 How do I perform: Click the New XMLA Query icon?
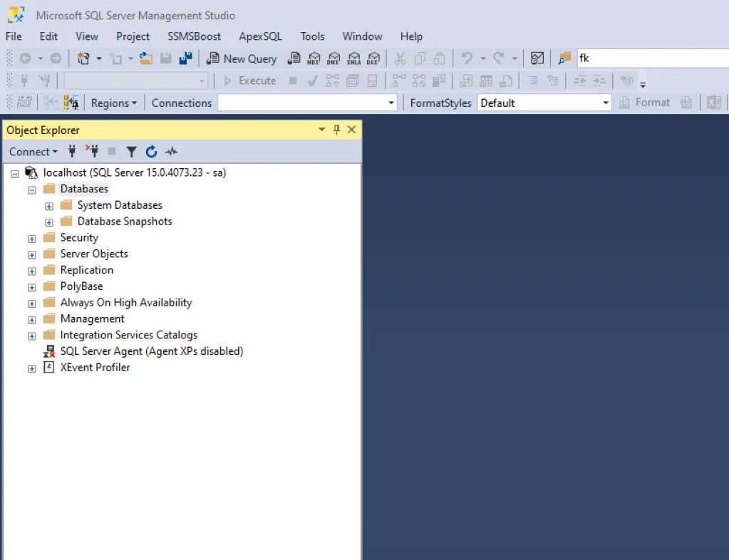point(354,58)
